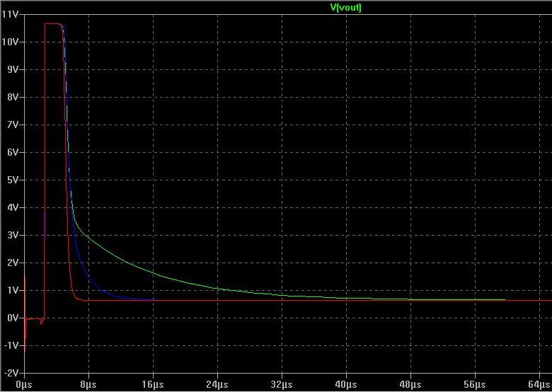
Task: Click the 2V y-axis label
Action: point(12,263)
